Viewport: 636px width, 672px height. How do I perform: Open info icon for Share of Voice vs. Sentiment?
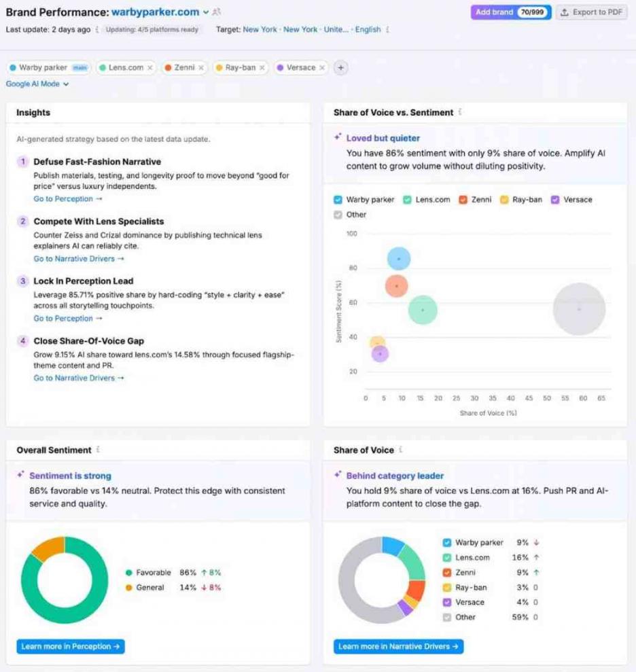460,112
